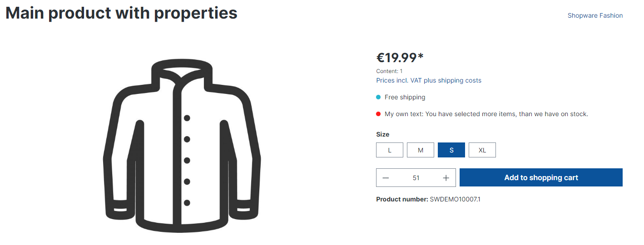Increase quantity with the plus icon
Image resolution: width=644 pixels, height=245 pixels.
446,178
